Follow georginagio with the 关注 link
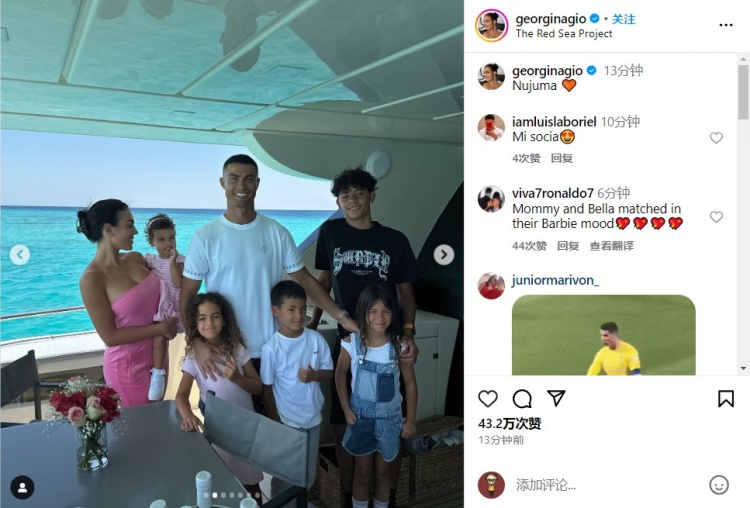This screenshot has height=508, width=750. pyautogui.click(x=624, y=19)
